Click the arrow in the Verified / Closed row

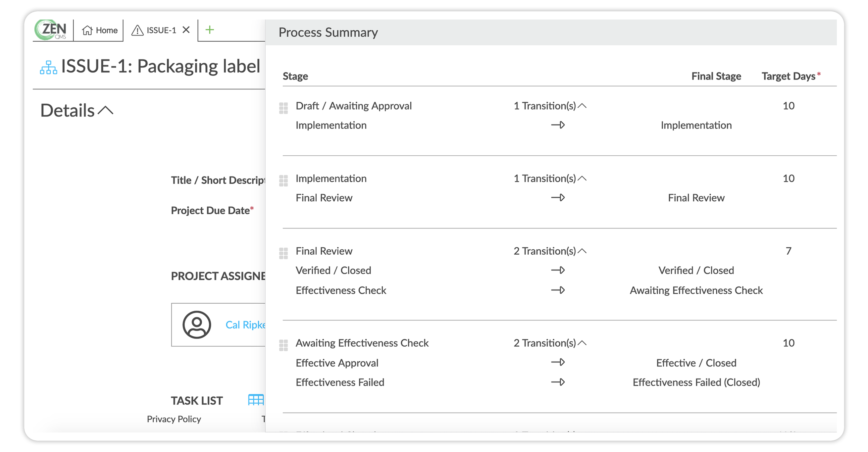[x=558, y=271]
